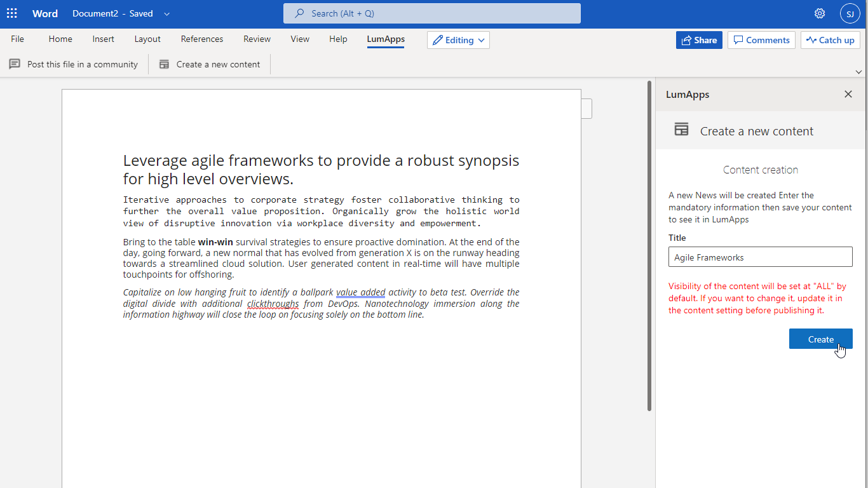Click the Word app name

pos(45,13)
